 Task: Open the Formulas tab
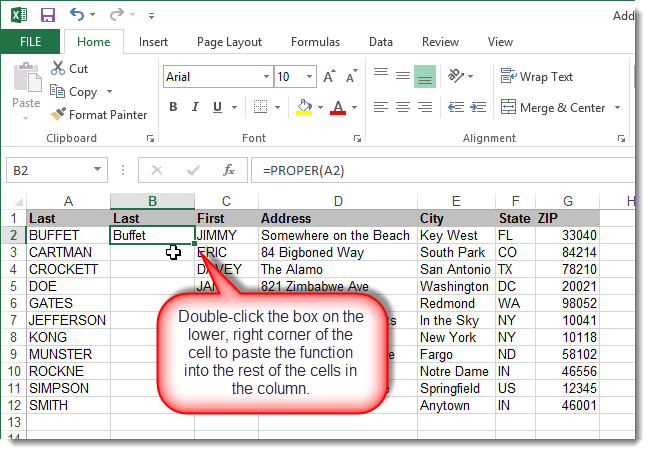pos(315,42)
